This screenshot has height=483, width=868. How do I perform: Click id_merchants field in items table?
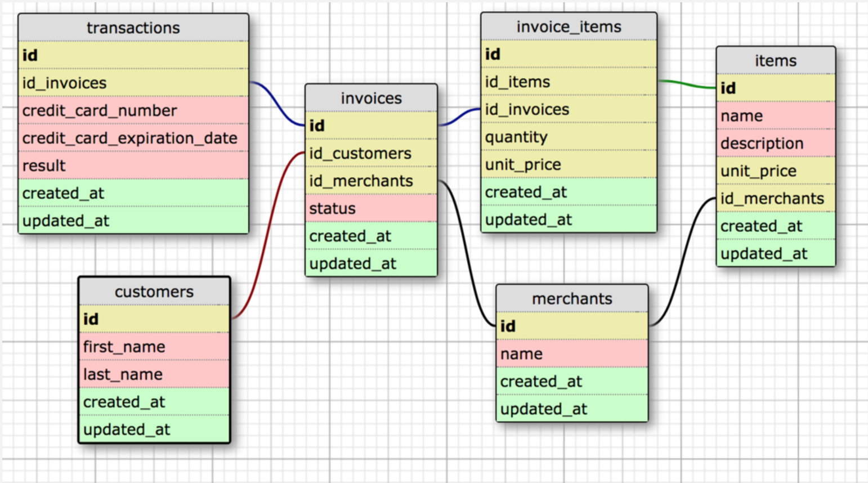[x=776, y=198]
